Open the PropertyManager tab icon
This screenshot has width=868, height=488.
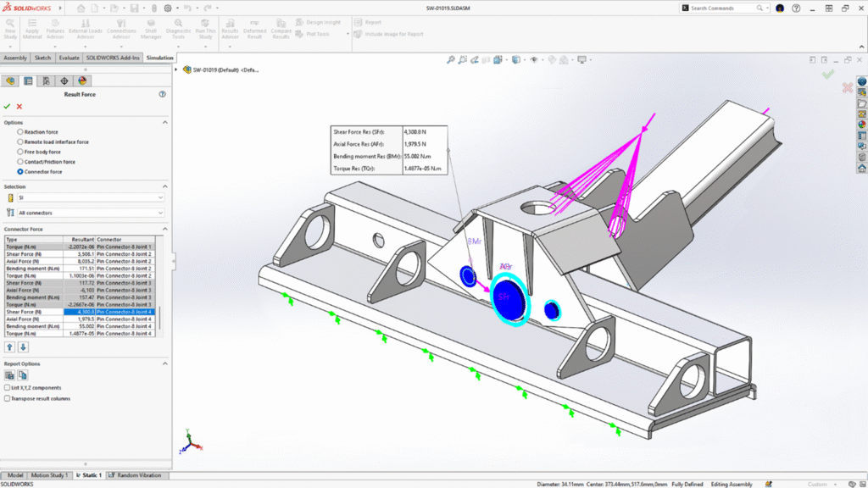click(28, 80)
